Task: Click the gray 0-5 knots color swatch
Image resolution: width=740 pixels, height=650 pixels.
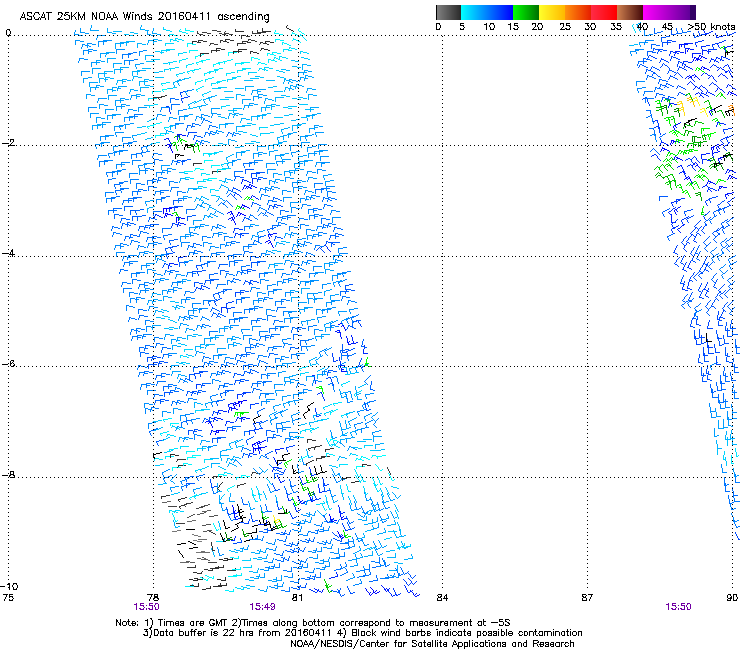Action: click(448, 12)
